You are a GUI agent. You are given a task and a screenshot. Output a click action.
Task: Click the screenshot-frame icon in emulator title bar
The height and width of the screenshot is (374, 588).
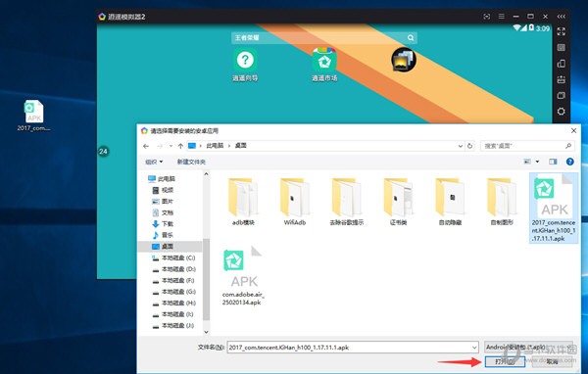coord(487,17)
